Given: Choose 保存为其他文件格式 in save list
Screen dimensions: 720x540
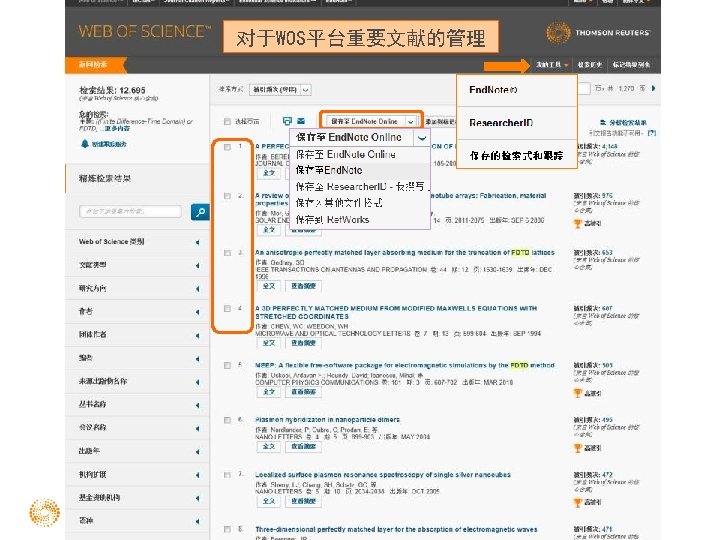Looking at the screenshot, I should pyautogui.click(x=360, y=203).
